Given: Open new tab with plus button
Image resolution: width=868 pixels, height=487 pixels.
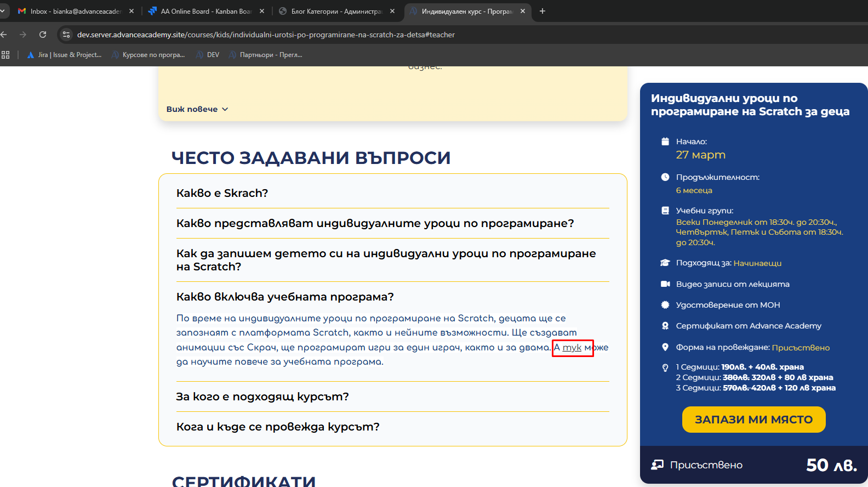Looking at the screenshot, I should coord(542,11).
